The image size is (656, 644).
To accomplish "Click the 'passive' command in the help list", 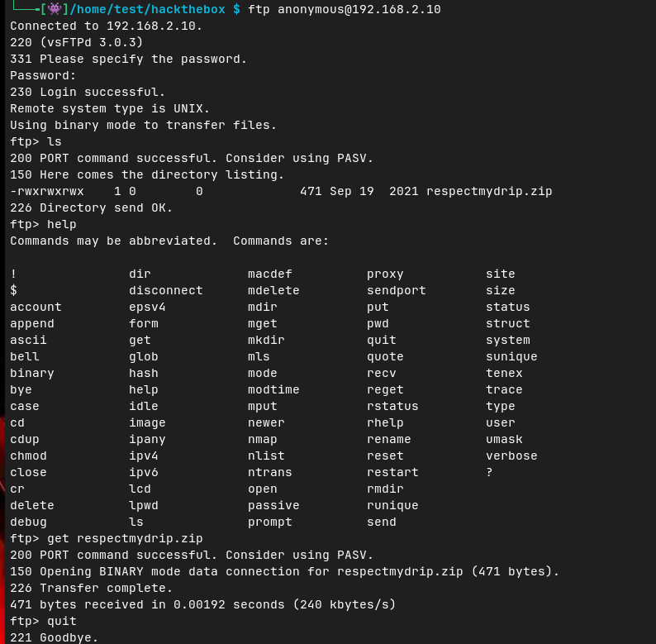I will (x=273, y=505).
